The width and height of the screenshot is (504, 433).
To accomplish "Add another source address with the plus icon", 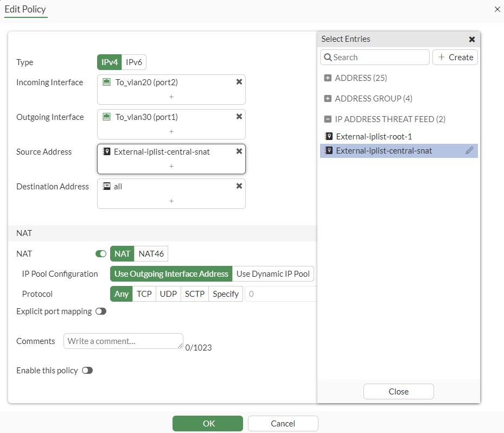I will pyautogui.click(x=171, y=167).
